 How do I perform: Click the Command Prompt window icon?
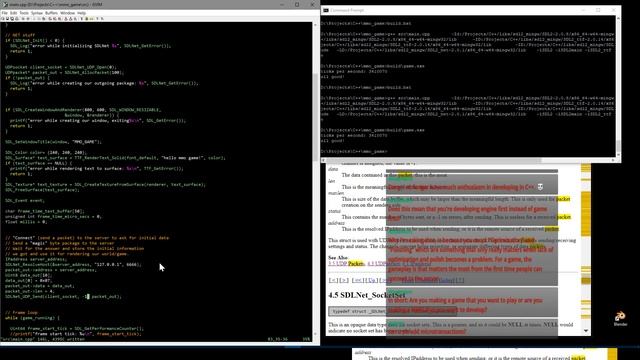pyautogui.click(x=326, y=10)
